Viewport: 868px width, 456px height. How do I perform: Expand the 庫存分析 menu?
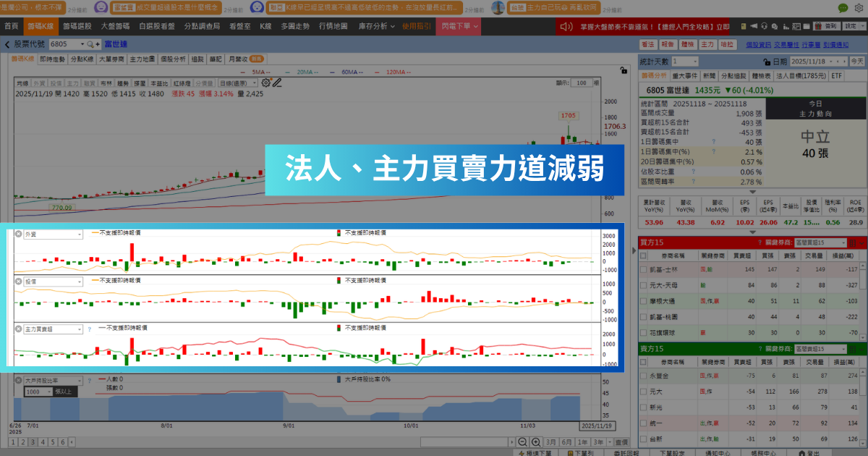pos(376,25)
